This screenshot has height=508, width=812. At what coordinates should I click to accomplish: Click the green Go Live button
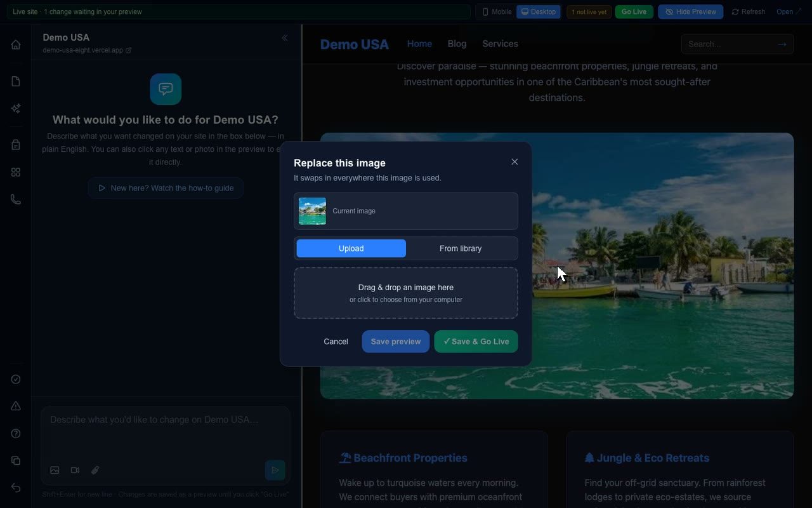click(x=634, y=11)
